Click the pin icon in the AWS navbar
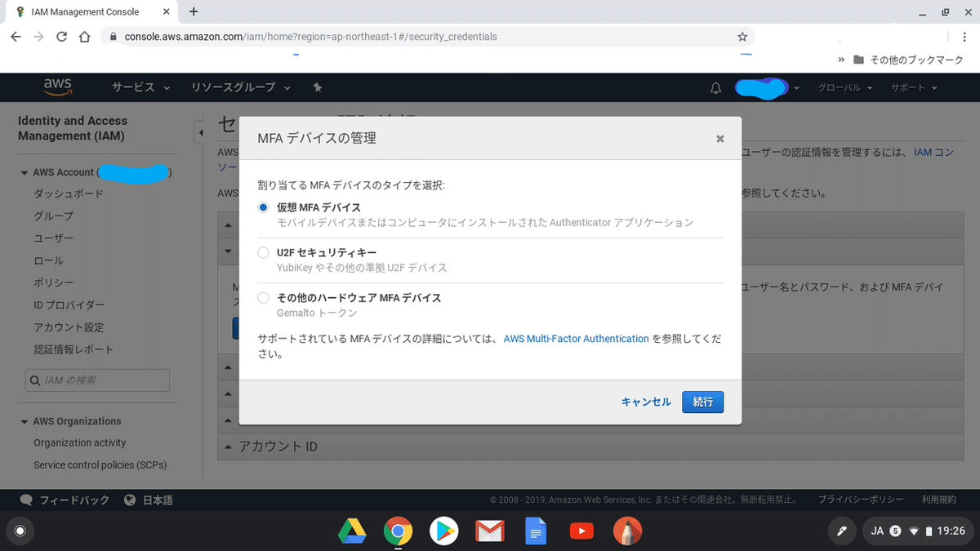Viewport: 980px width, 551px height. [318, 87]
